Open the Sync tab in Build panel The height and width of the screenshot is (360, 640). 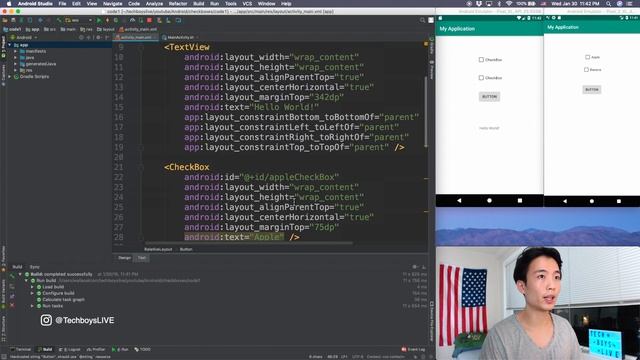[35, 267]
